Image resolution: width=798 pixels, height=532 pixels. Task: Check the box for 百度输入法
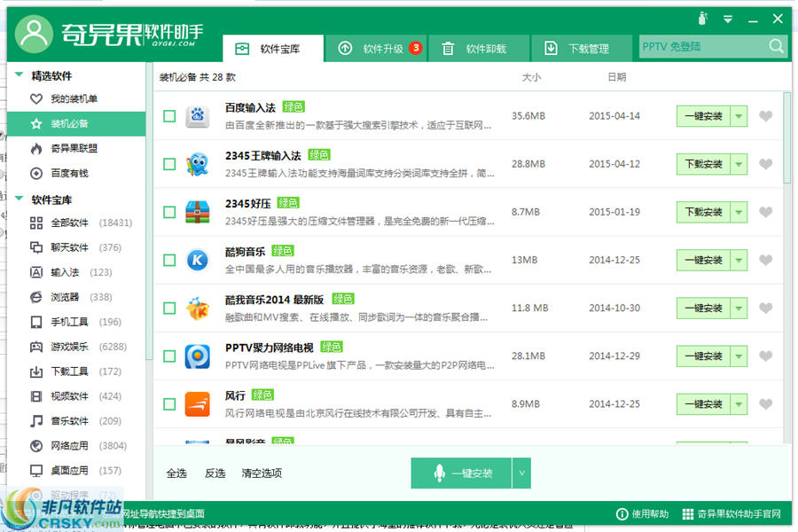(x=169, y=116)
